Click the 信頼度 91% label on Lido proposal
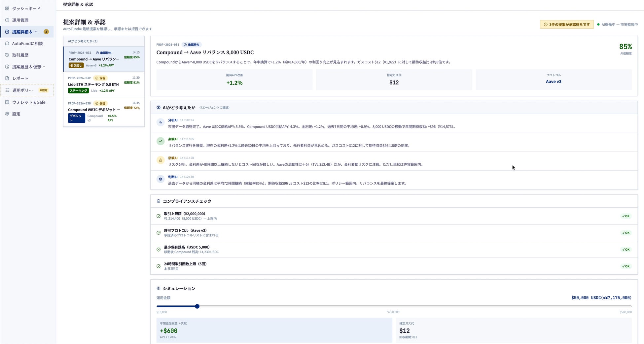Screen dimensions: 644x344 click(132, 83)
